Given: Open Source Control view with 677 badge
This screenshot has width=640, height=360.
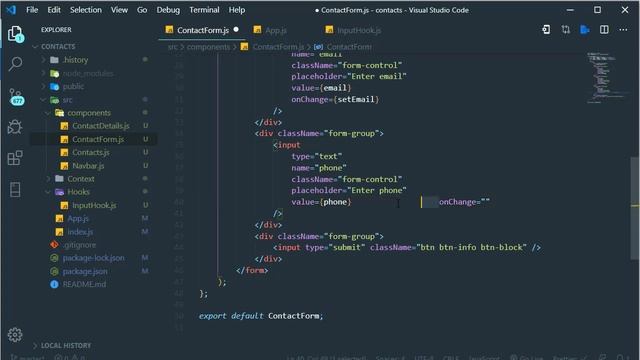Looking at the screenshot, I should [x=16, y=96].
